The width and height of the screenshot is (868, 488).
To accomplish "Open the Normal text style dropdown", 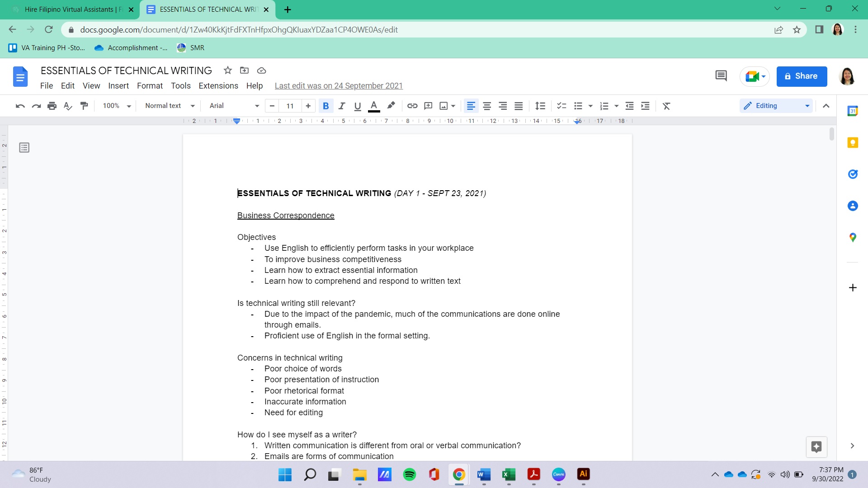I will tap(170, 106).
